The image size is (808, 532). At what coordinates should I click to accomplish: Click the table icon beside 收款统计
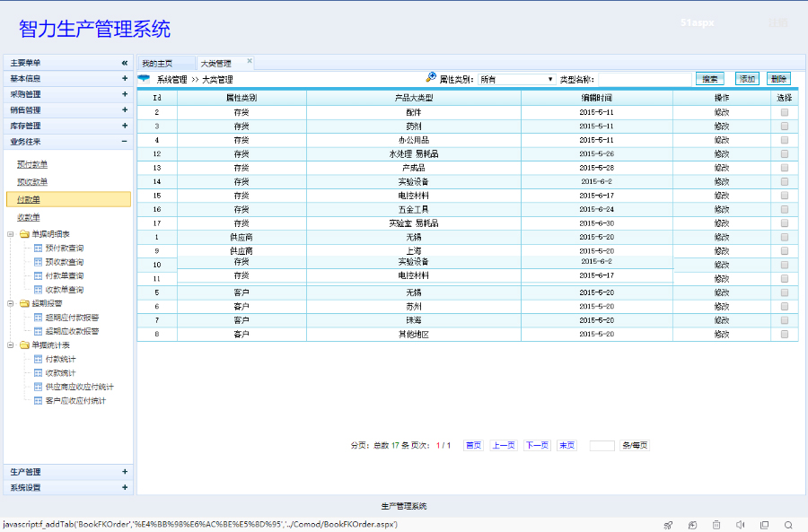point(38,373)
